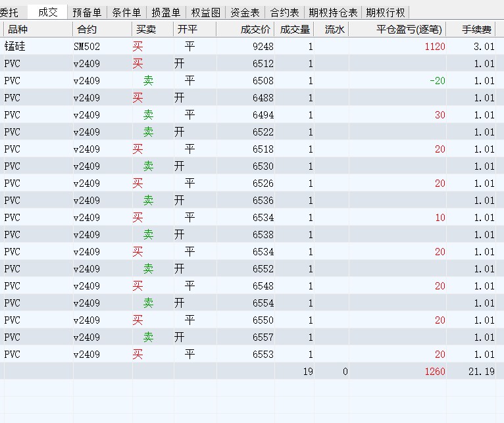Sort by 平仓盈亏(逐笔) column header
Viewport: 504px width, 423px height.
(397, 29)
